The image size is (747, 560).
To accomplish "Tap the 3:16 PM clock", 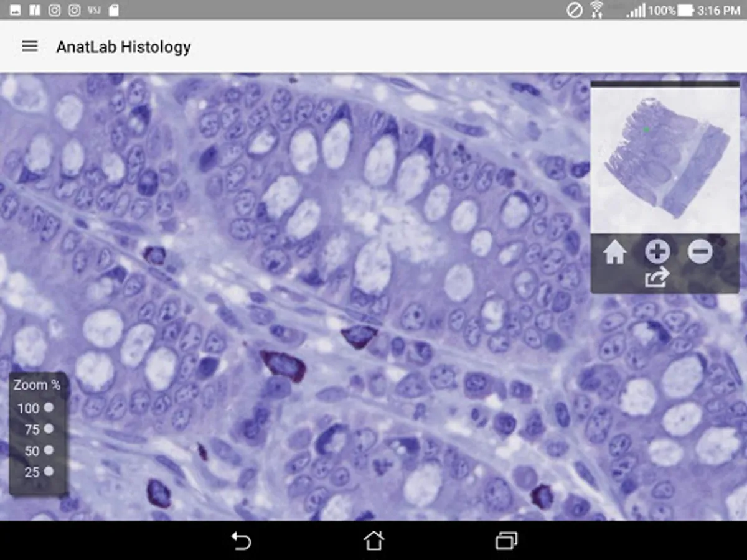I will click(719, 11).
